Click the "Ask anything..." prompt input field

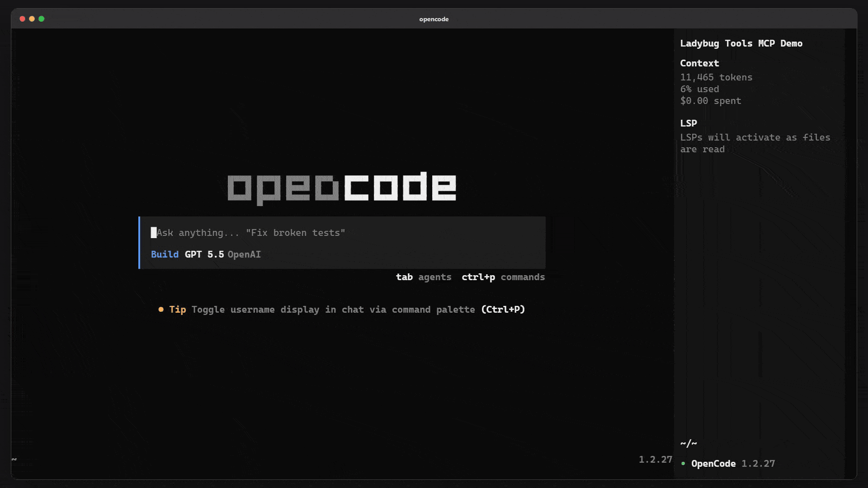click(x=342, y=233)
